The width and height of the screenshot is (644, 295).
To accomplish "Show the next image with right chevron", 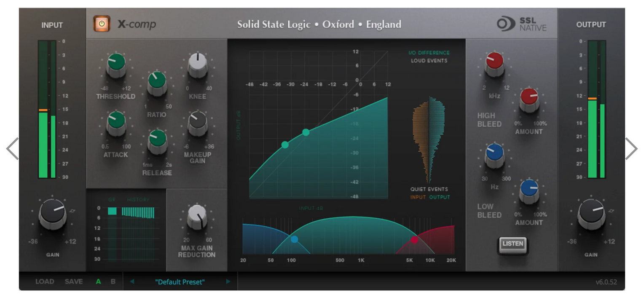I will pos(631,148).
